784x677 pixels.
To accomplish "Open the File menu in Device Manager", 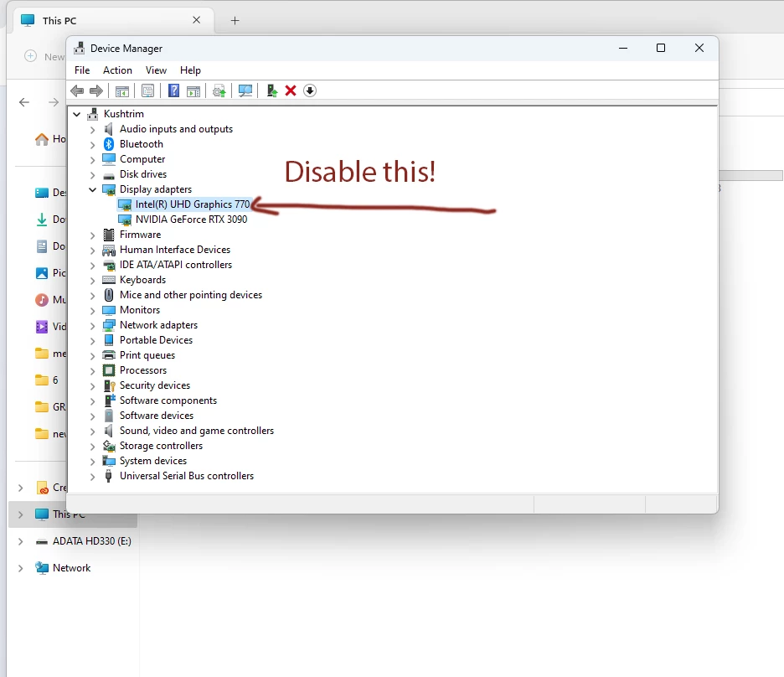I will point(82,70).
